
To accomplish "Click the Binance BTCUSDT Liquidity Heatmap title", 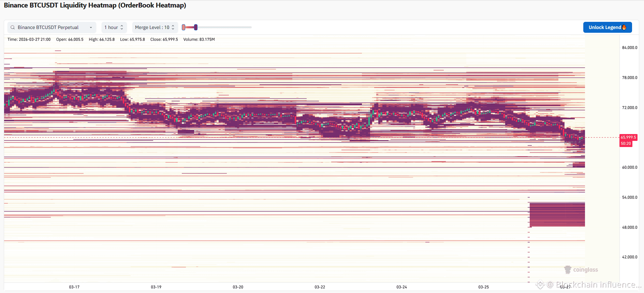I will coord(95,5).
